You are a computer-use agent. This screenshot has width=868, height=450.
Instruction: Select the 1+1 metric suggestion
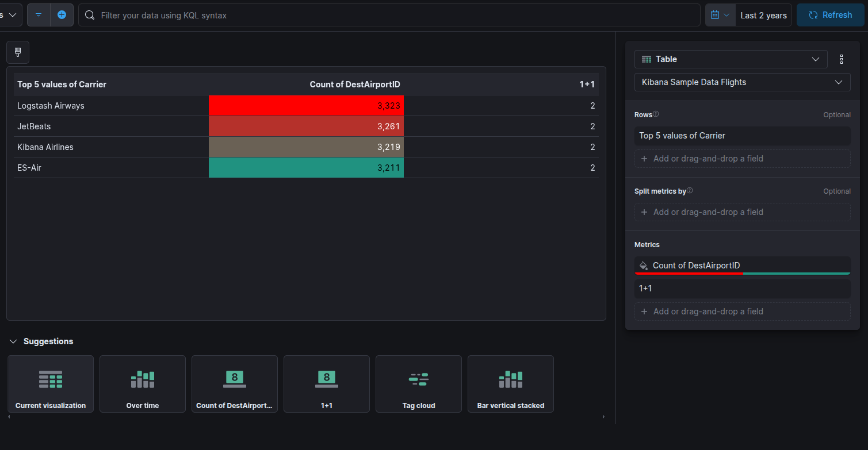click(327, 384)
